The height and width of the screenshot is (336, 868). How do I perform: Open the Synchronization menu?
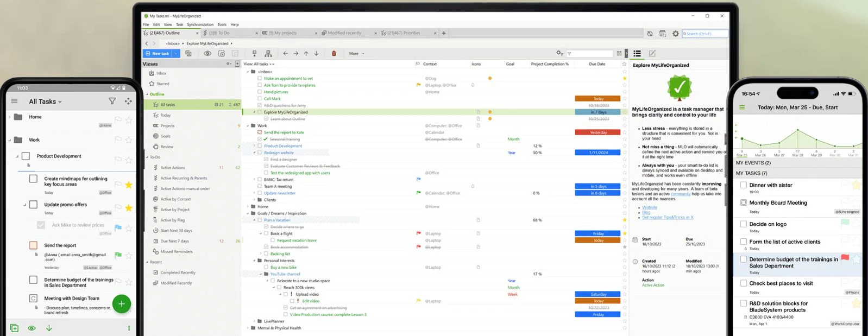pyautogui.click(x=200, y=24)
